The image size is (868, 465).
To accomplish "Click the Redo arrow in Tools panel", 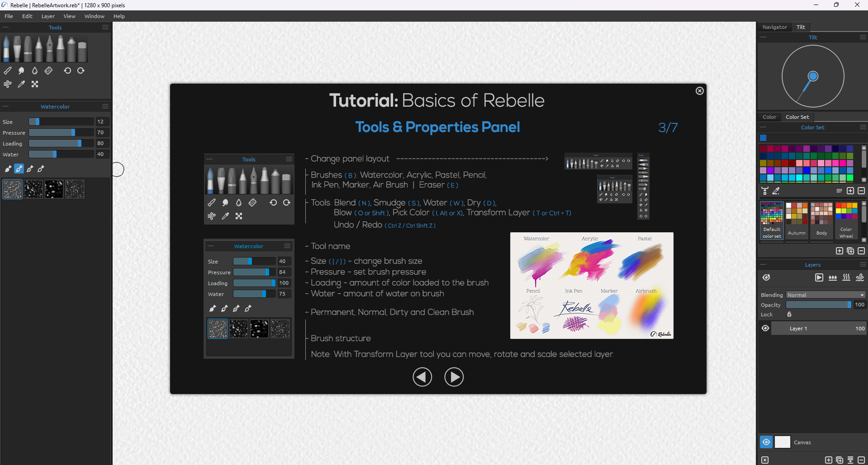I will pos(81,70).
